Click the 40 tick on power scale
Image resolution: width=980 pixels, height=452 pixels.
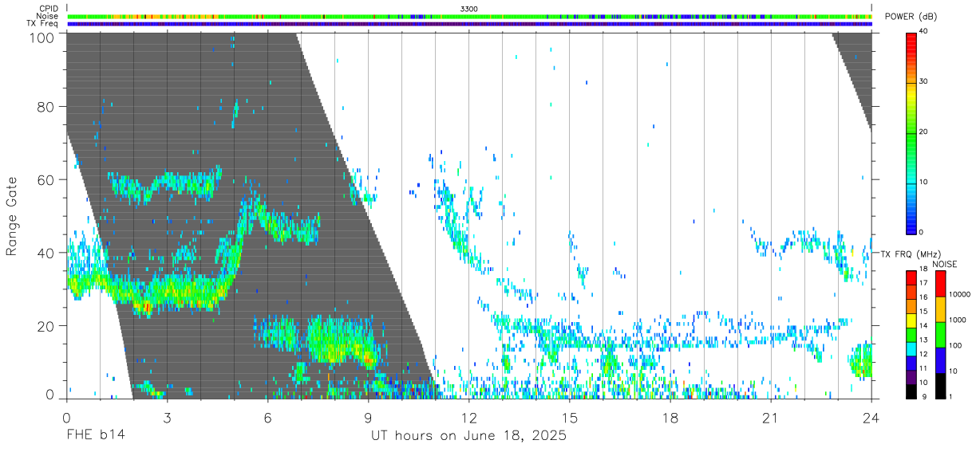[x=924, y=31]
